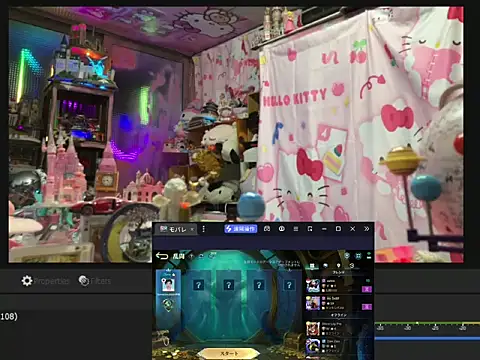Open the gamepad controls icon
Viewport: 480px width, 360px height.
click(267, 229)
